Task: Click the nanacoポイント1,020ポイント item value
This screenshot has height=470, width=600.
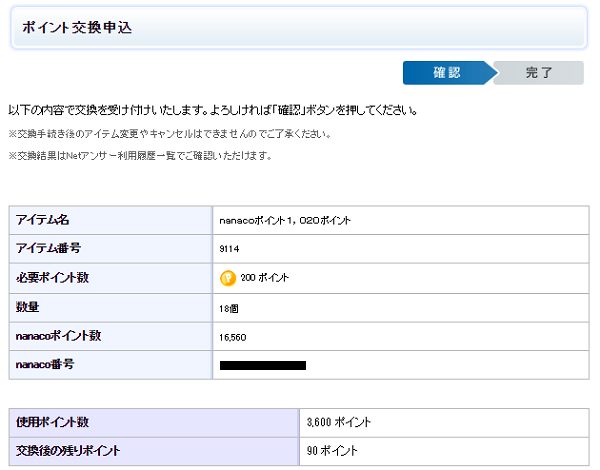Action: click(x=285, y=220)
